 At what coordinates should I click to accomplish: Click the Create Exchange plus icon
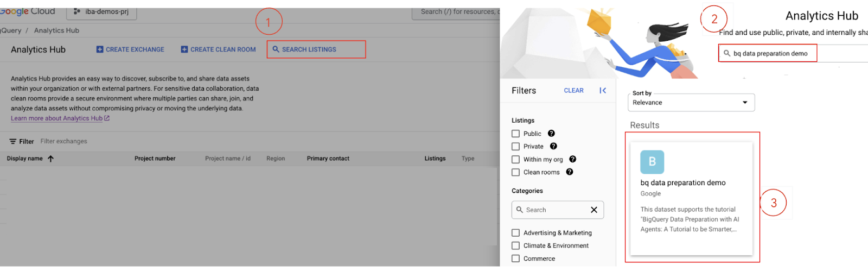coord(100,49)
